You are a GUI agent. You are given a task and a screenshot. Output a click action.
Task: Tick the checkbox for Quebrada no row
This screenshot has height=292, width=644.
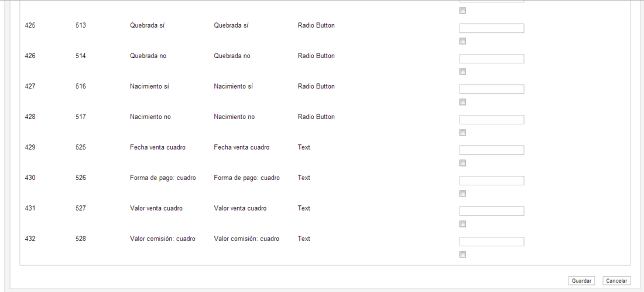click(x=463, y=72)
